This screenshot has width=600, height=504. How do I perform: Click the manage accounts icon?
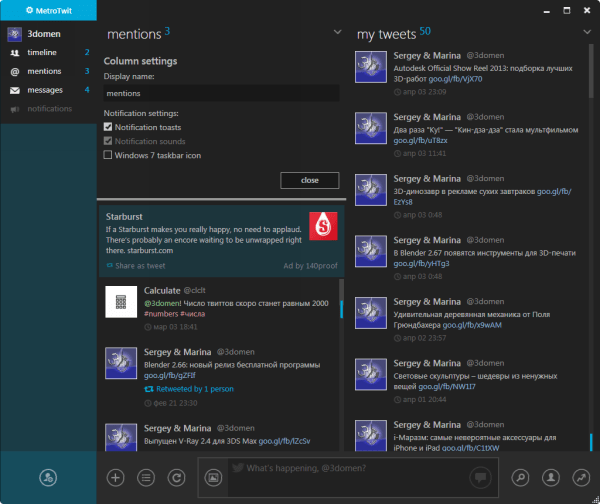coord(48,478)
